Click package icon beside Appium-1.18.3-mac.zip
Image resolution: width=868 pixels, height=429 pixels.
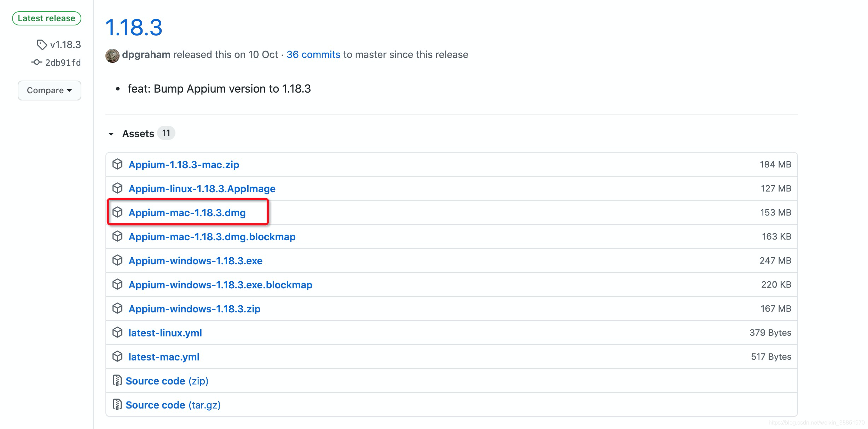[117, 164]
